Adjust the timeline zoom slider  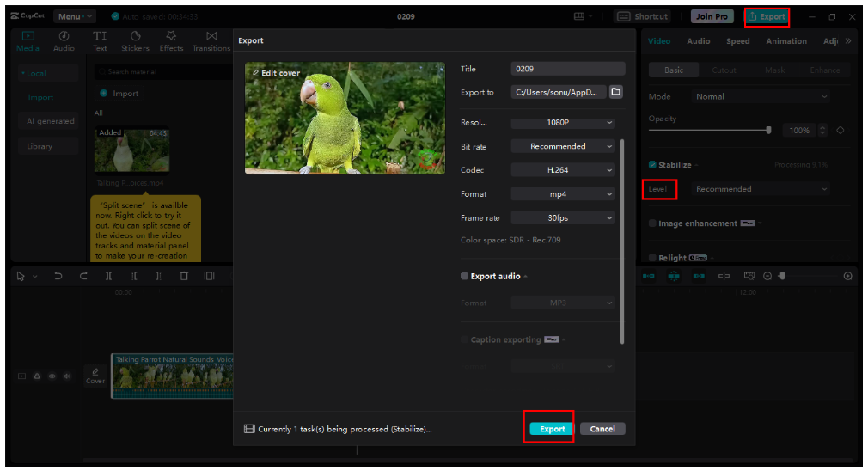[782, 276]
